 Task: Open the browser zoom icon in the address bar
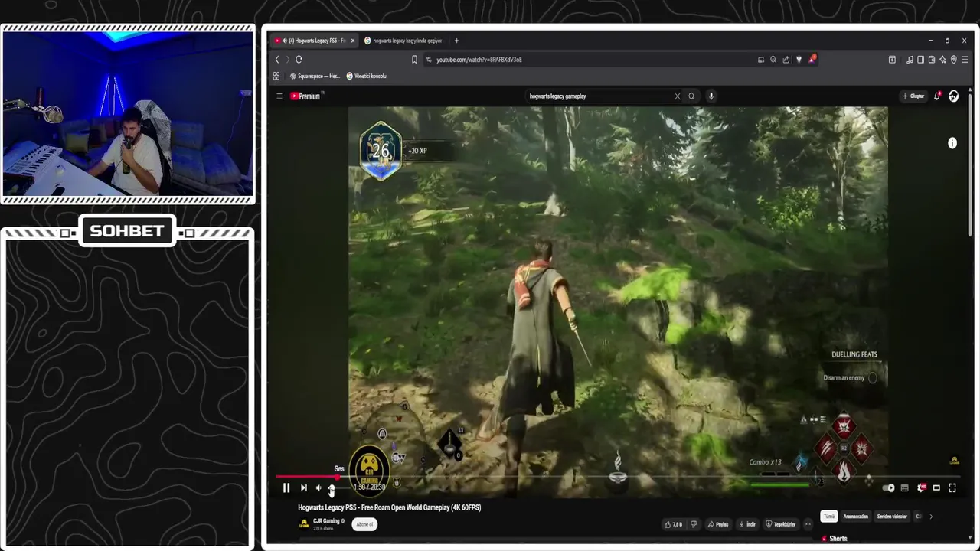pos(773,59)
